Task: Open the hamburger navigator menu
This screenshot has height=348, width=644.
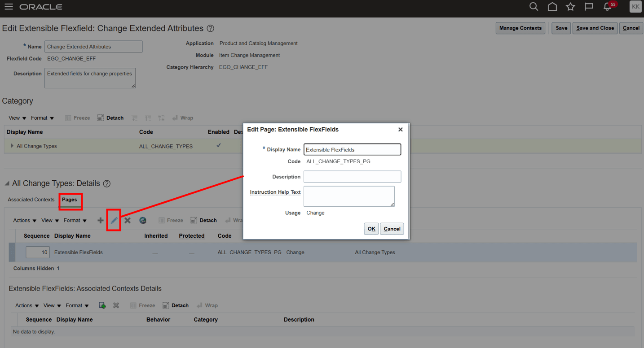Action: (9, 7)
